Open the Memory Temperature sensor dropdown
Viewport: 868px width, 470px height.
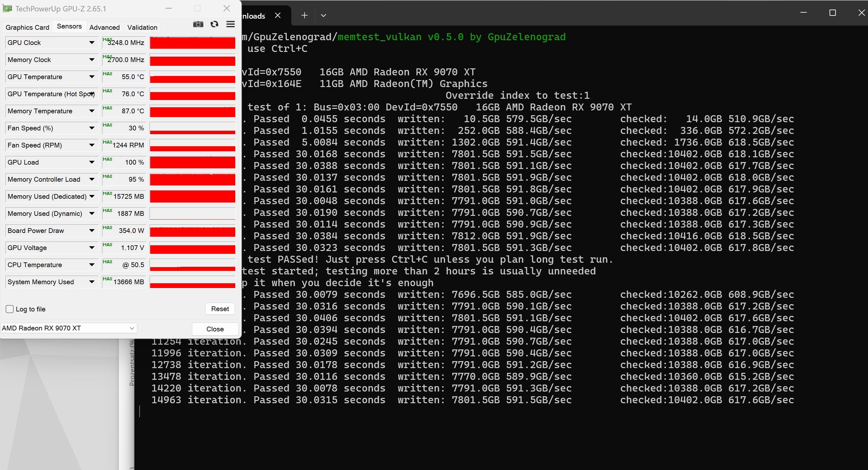92,111
